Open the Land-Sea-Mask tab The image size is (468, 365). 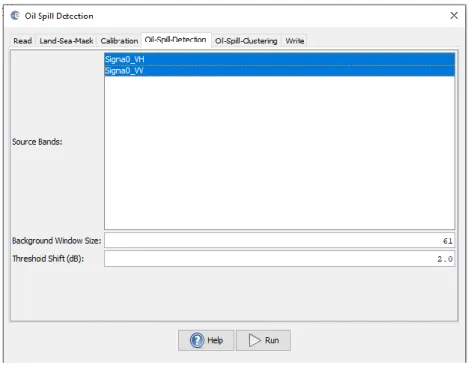pos(66,41)
